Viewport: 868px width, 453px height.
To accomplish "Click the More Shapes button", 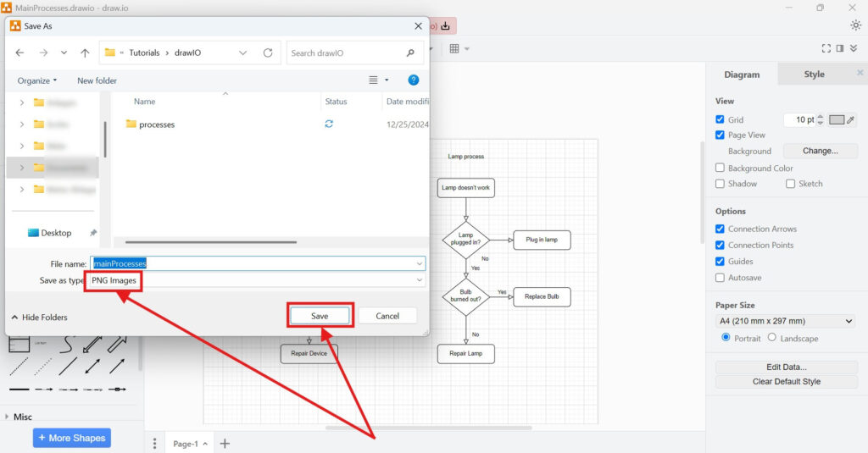I will (72, 438).
